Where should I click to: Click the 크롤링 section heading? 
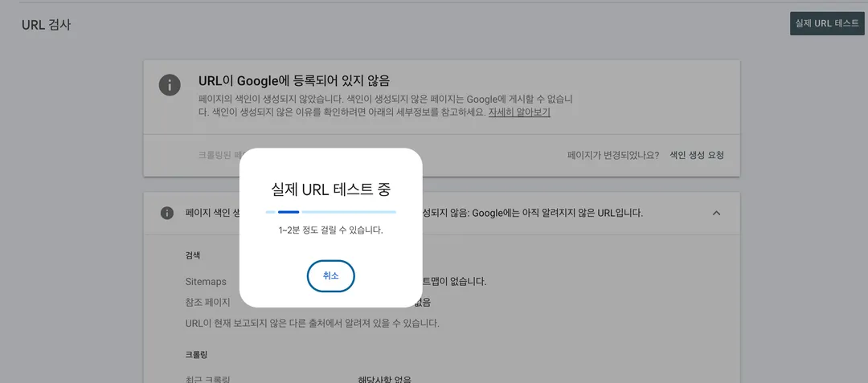click(x=197, y=354)
